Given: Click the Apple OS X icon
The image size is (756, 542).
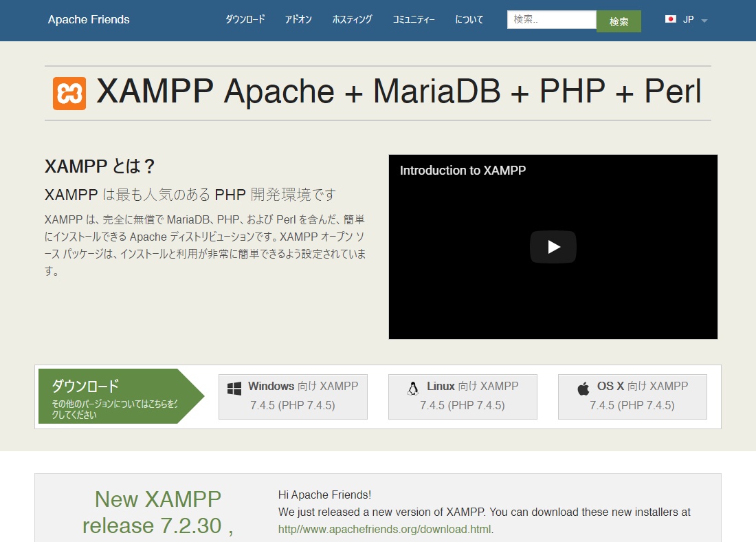Looking at the screenshot, I should point(583,388).
